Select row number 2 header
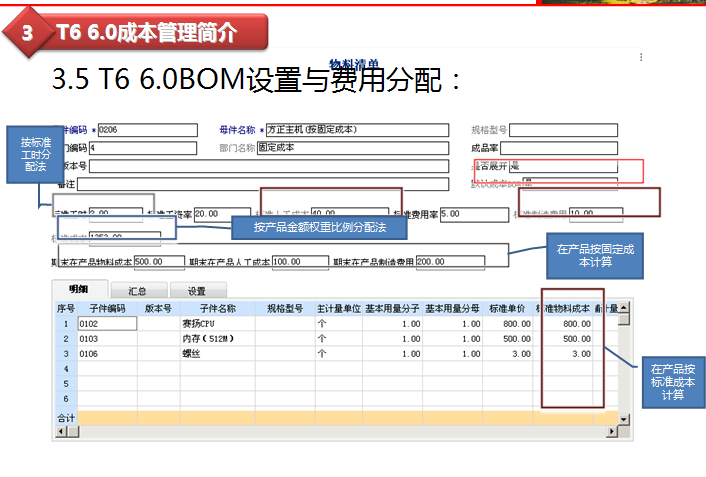 [x=66, y=339]
